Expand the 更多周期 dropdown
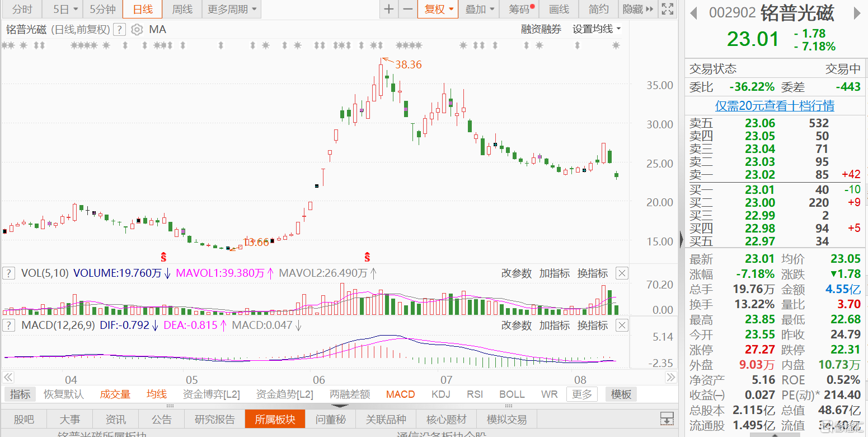 coord(232,9)
